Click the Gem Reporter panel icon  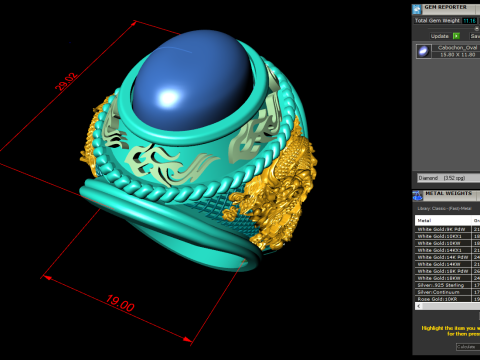click(x=417, y=9)
